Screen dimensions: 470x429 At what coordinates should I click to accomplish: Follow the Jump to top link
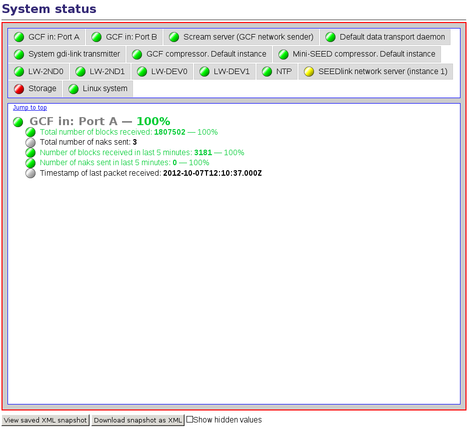tap(30, 108)
